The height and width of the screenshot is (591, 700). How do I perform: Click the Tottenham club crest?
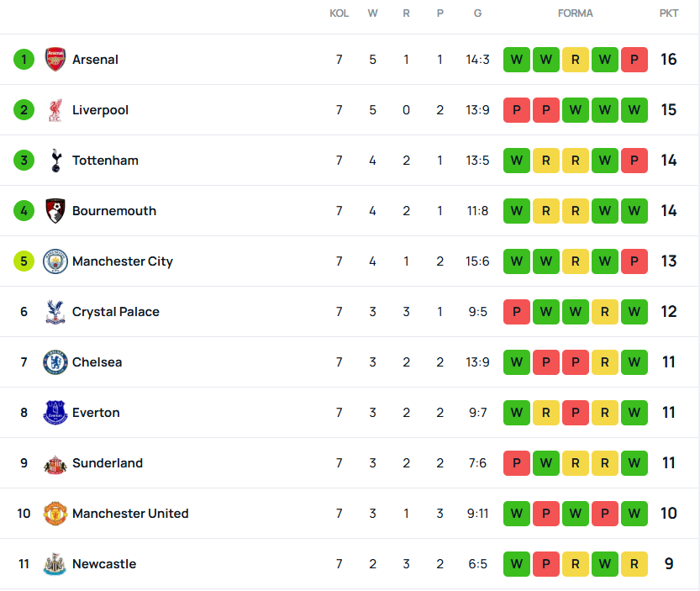[55, 161]
